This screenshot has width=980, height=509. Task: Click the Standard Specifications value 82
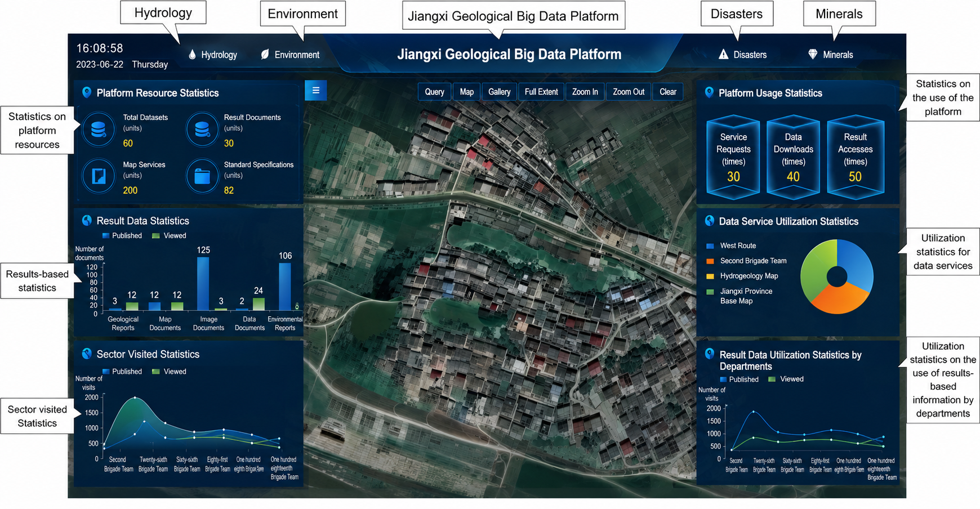229,190
